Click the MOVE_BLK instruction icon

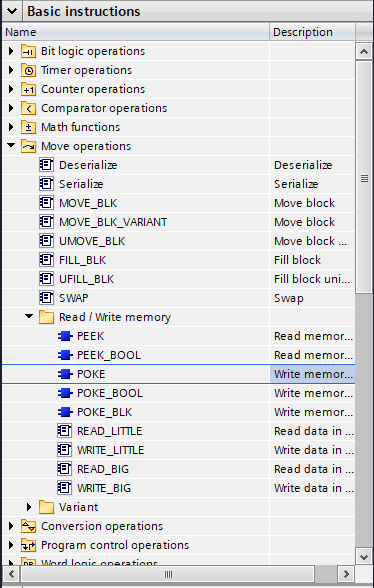point(47,203)
